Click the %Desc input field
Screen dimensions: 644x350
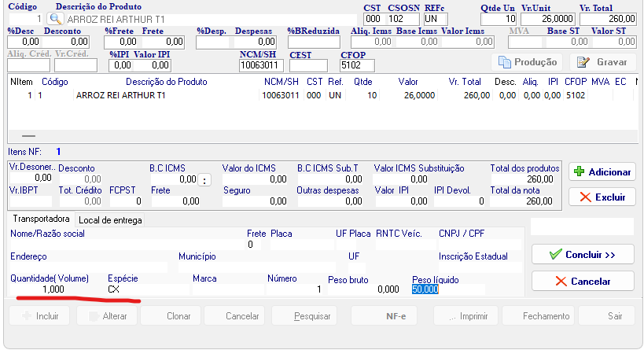(x=24, y=42)
